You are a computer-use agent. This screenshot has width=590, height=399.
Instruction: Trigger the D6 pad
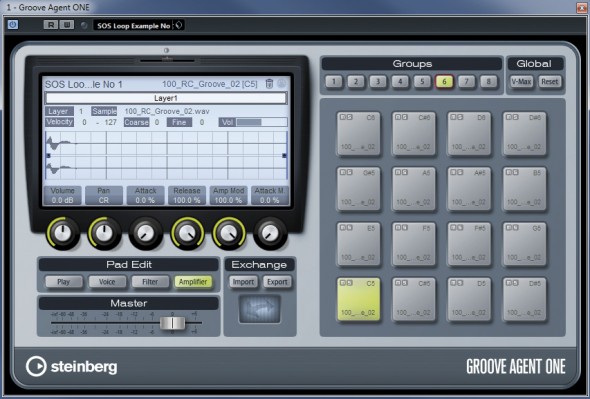tap(469, 133)
